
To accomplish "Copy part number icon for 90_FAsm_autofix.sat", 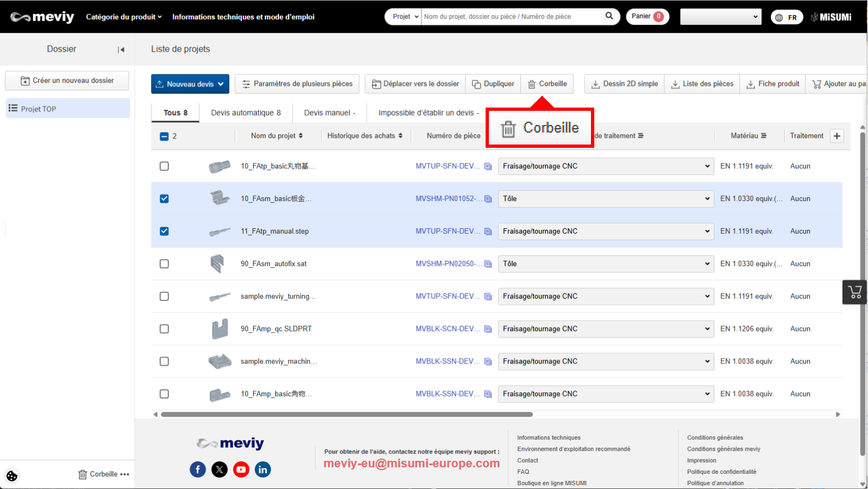I will 488,264.
